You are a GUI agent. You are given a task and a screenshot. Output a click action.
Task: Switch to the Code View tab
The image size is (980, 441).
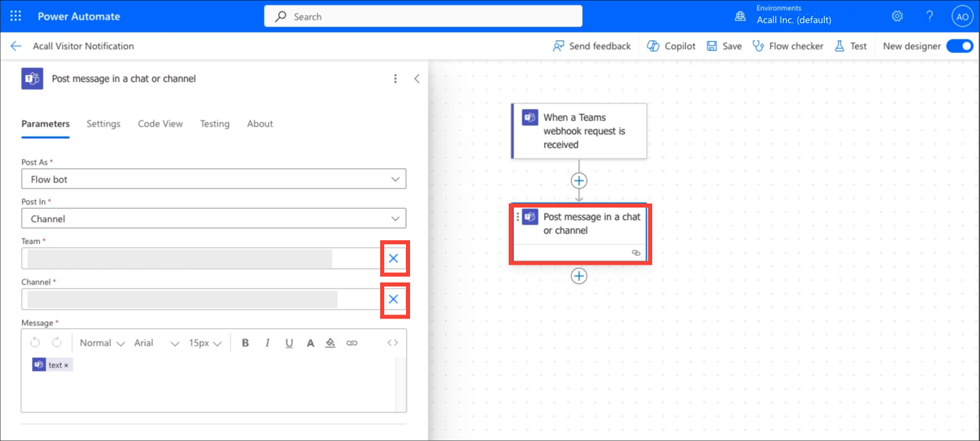tap(160, 124)
